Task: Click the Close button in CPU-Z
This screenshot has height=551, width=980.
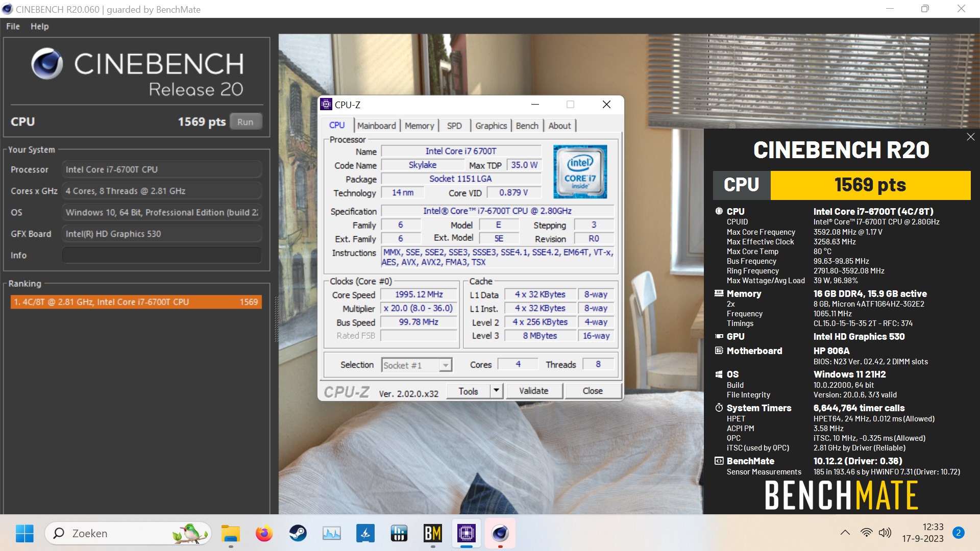Action: tap(593, 391)
